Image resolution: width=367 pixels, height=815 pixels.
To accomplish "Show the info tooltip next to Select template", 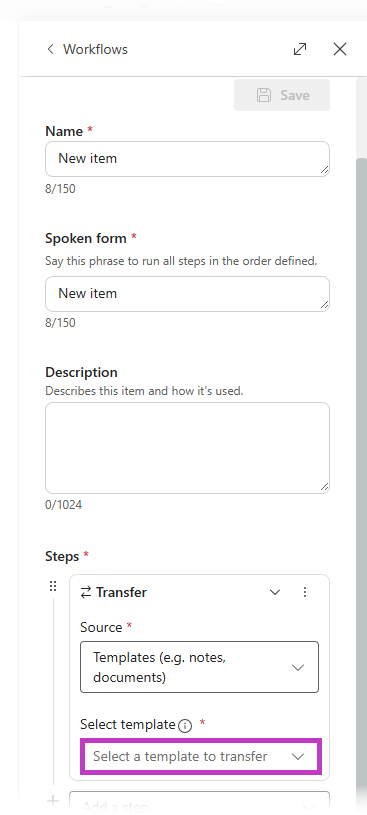I will tap(185, 726).
